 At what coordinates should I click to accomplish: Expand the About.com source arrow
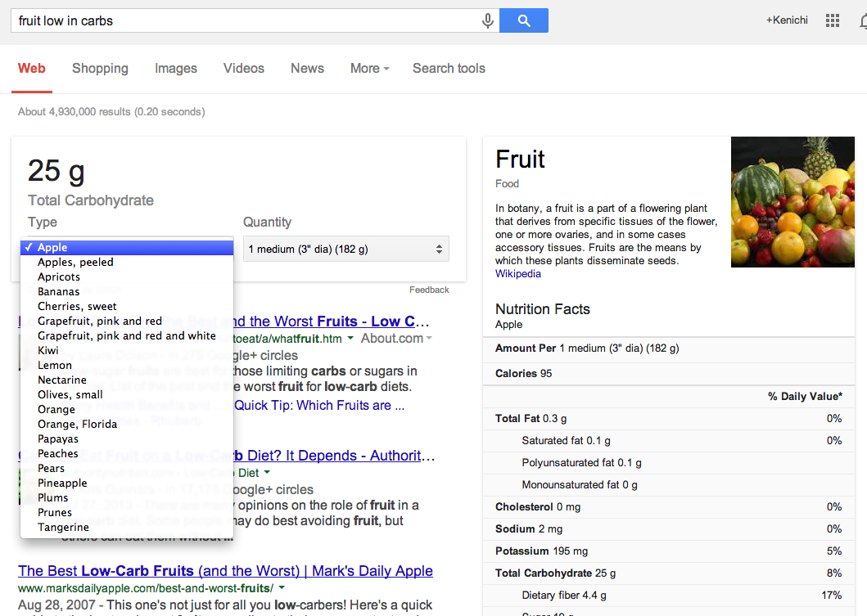(429, 338)
